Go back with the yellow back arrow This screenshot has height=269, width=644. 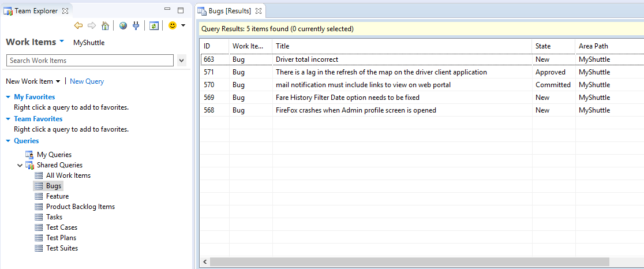[78, 25]
